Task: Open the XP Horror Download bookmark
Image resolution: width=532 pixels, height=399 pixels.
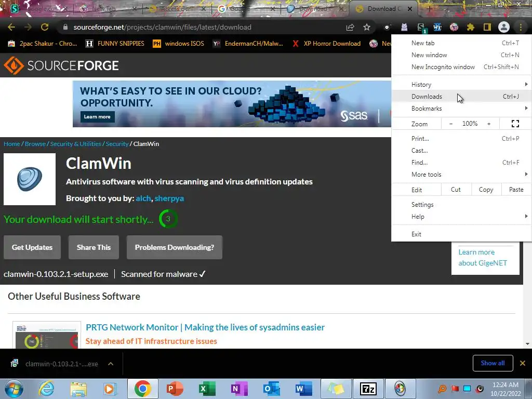Action: pos(326,44)
